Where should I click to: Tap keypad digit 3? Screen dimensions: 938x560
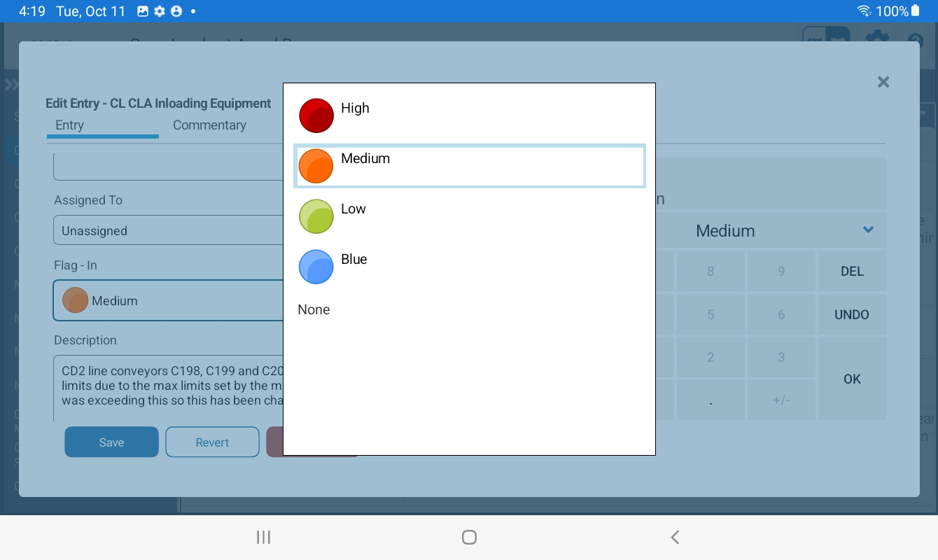[781, 357]
